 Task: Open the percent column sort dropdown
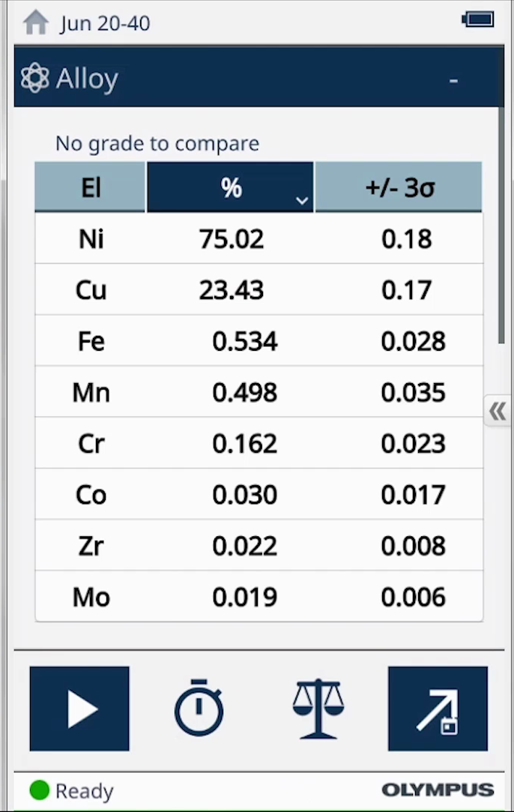302,200
